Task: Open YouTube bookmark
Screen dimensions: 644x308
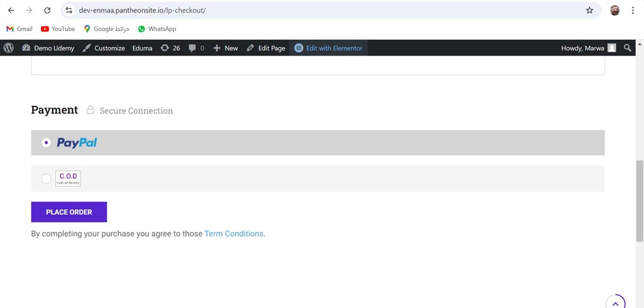Action: point(58,29)
